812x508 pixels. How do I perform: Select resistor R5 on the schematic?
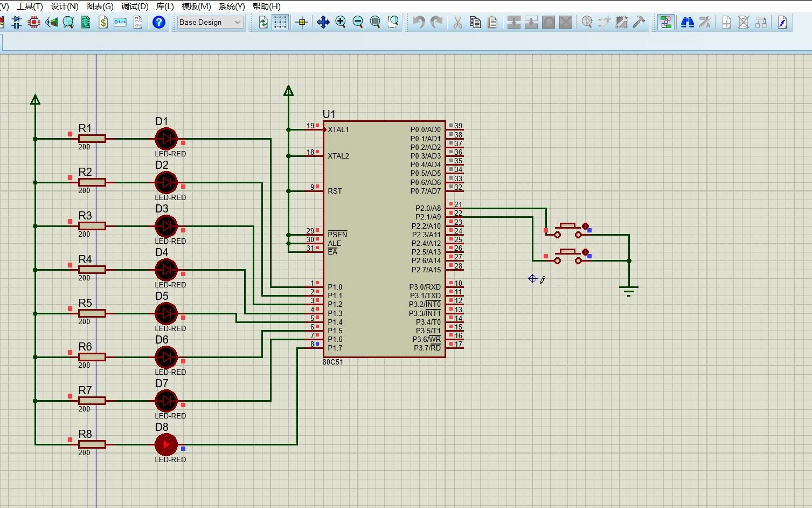tap(92, 313)
